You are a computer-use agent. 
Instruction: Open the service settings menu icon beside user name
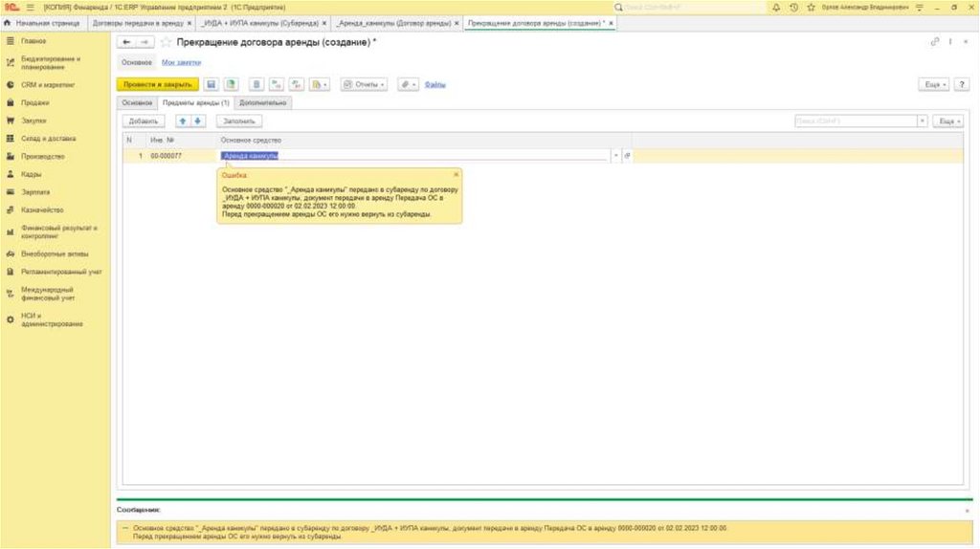920,8
